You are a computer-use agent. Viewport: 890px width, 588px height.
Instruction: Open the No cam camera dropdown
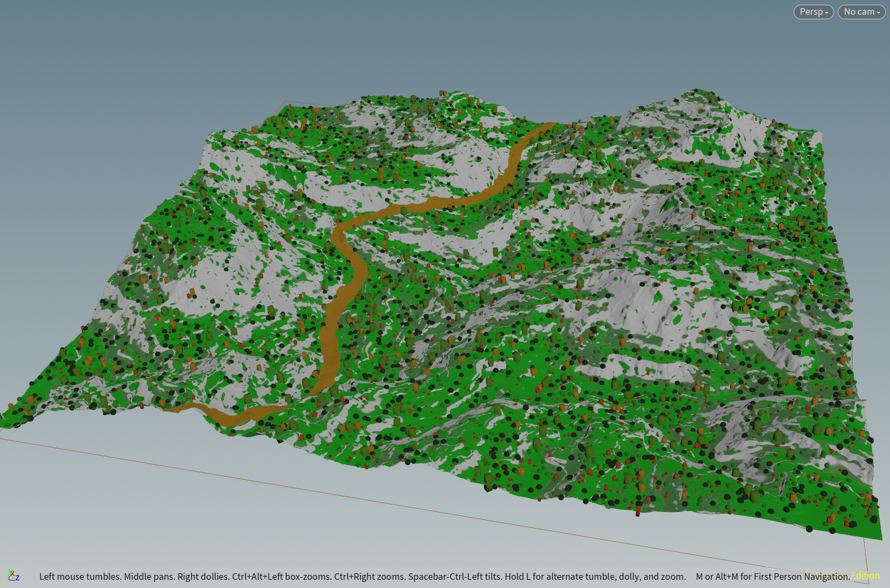(861, 12)
